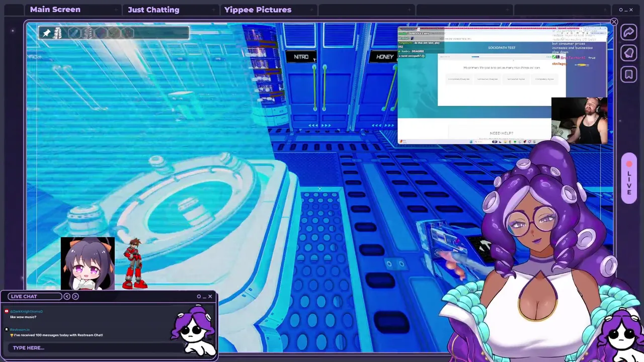Click the SOCIOPATH TEST heading
Image resolution: width=644 pixels, height=362 pixels.
pos(502,48)
